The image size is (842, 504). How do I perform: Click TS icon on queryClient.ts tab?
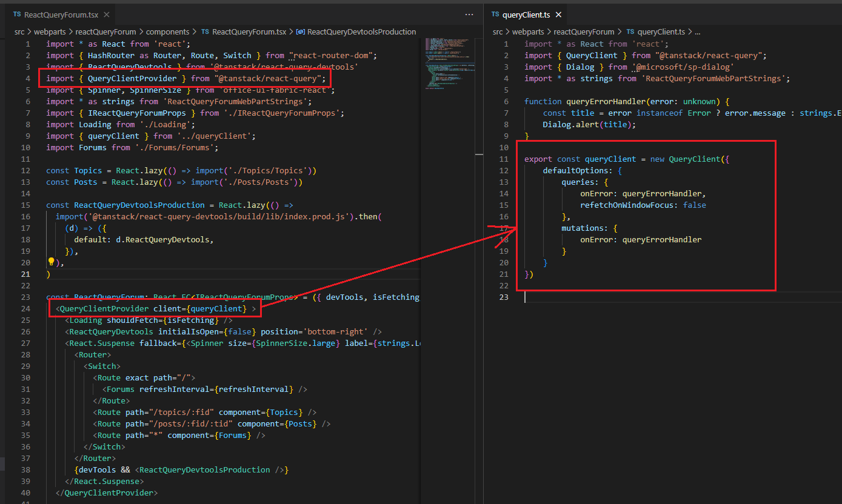pyautogui.click(x=495, y=15)
